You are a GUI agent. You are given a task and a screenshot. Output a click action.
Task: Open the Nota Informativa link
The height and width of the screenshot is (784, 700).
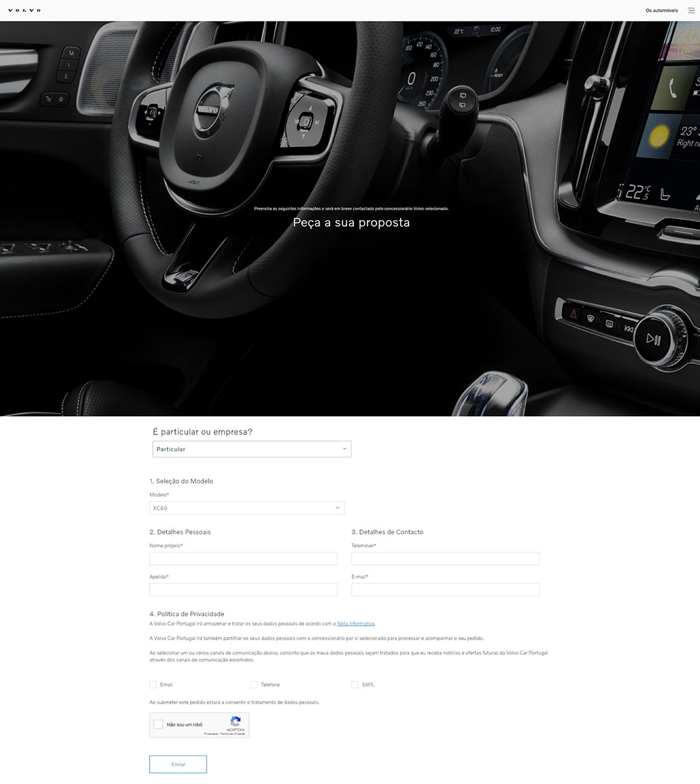(356, 624)
